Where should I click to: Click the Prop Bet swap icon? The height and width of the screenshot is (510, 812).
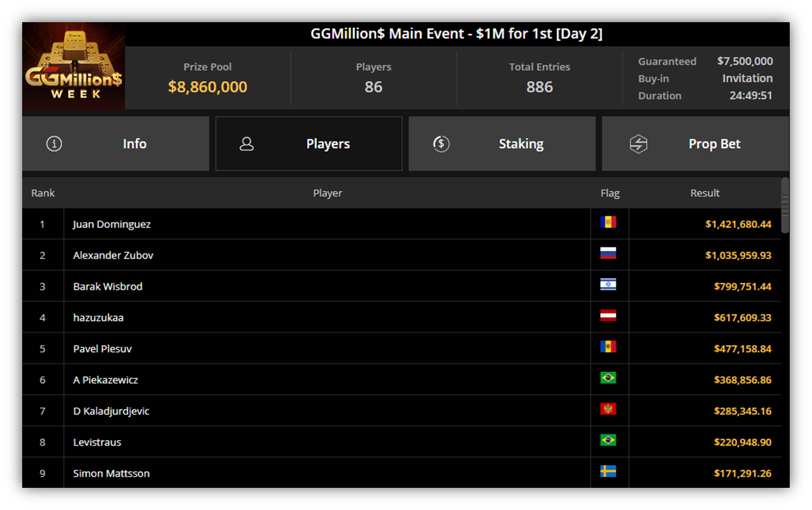tap(639, 144)
